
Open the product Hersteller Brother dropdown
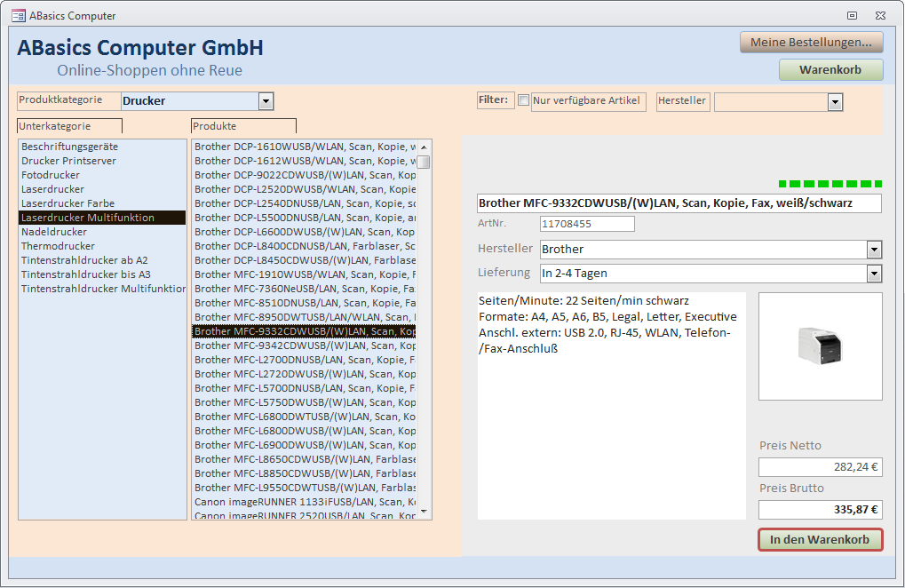874,250
